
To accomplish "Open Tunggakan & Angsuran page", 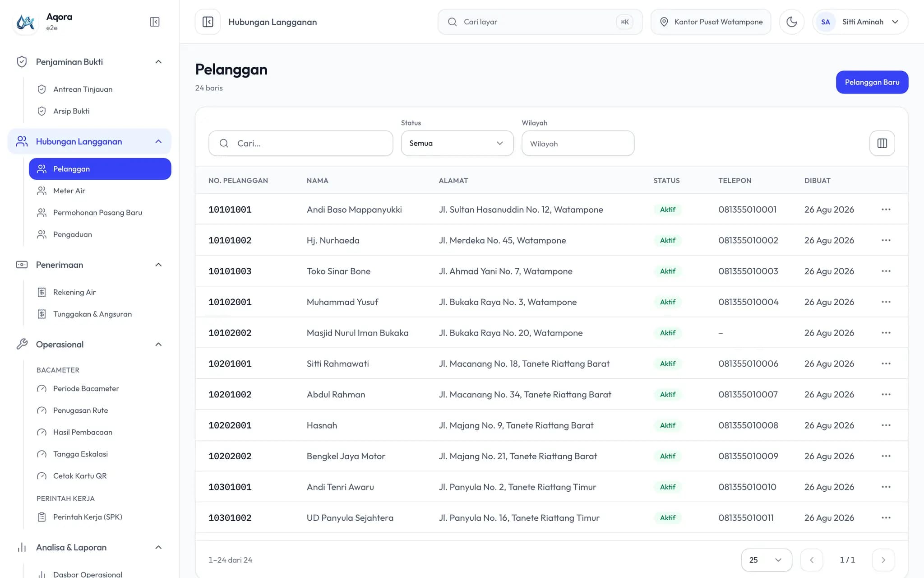I will pyautogui.click(x=100, y=314).
